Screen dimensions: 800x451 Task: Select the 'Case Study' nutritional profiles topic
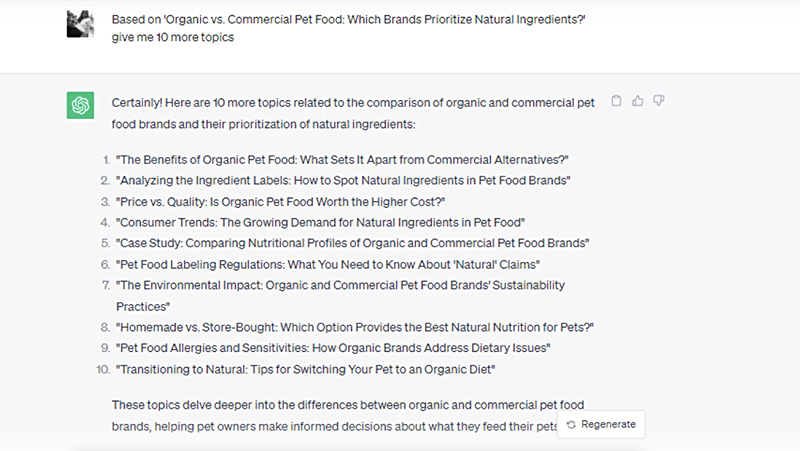(x=352, y=243)
